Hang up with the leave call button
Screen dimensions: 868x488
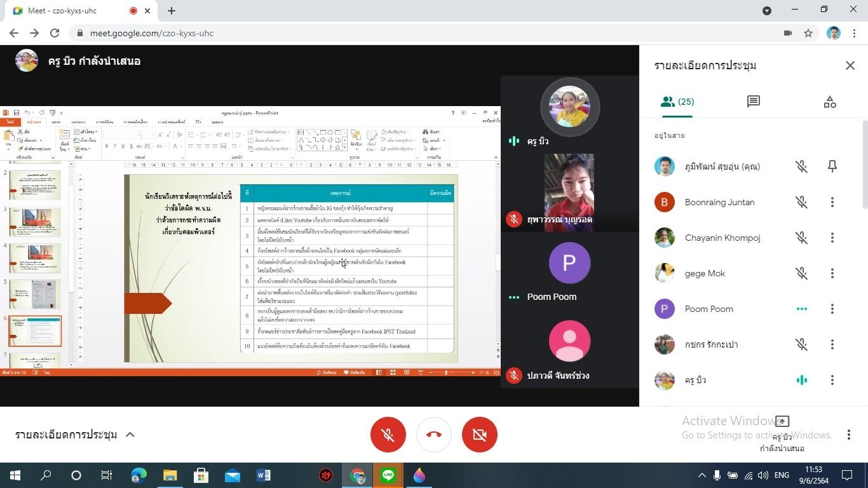[434, 435]
